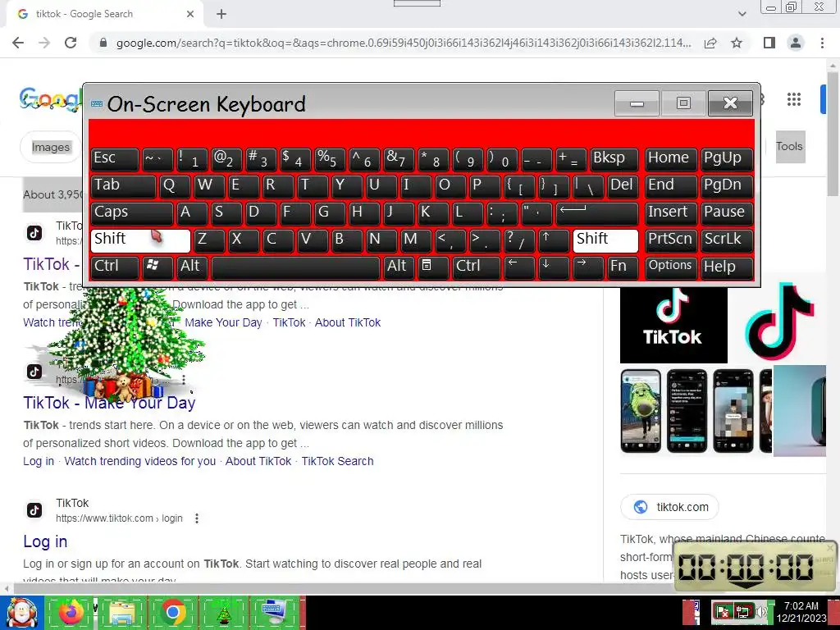
Task: Open the Chrome profile avatar
Action: 796,43
